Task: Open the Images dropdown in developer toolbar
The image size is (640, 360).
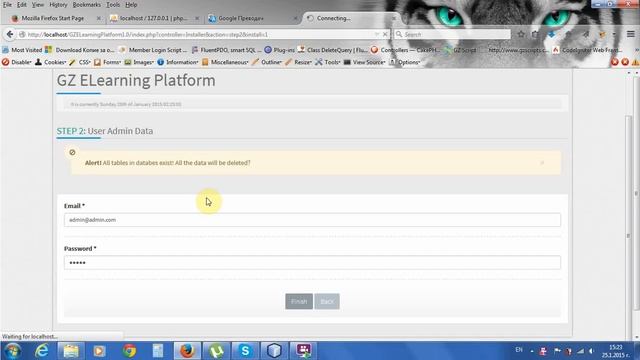Action: pyautogui.click(x=139, y=62)
